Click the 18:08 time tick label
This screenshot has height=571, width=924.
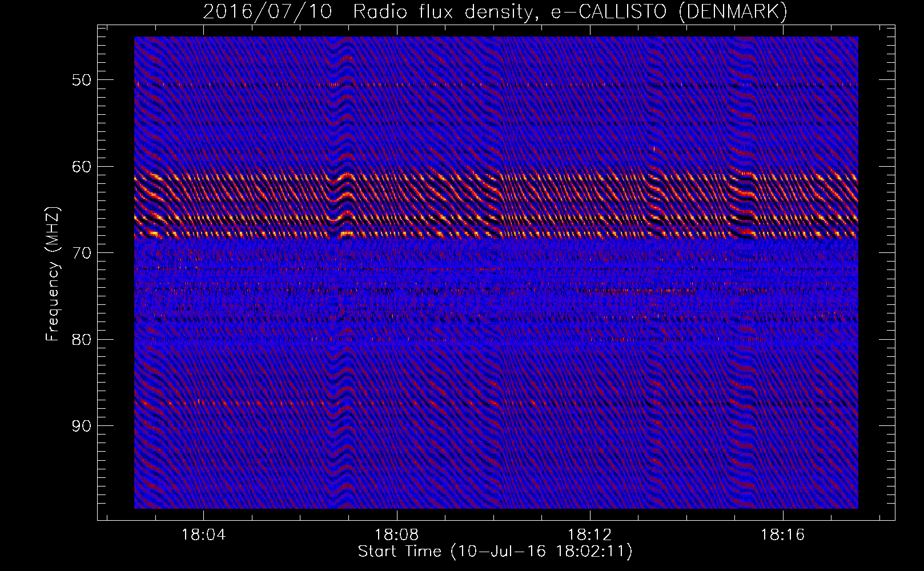point(396,534)
